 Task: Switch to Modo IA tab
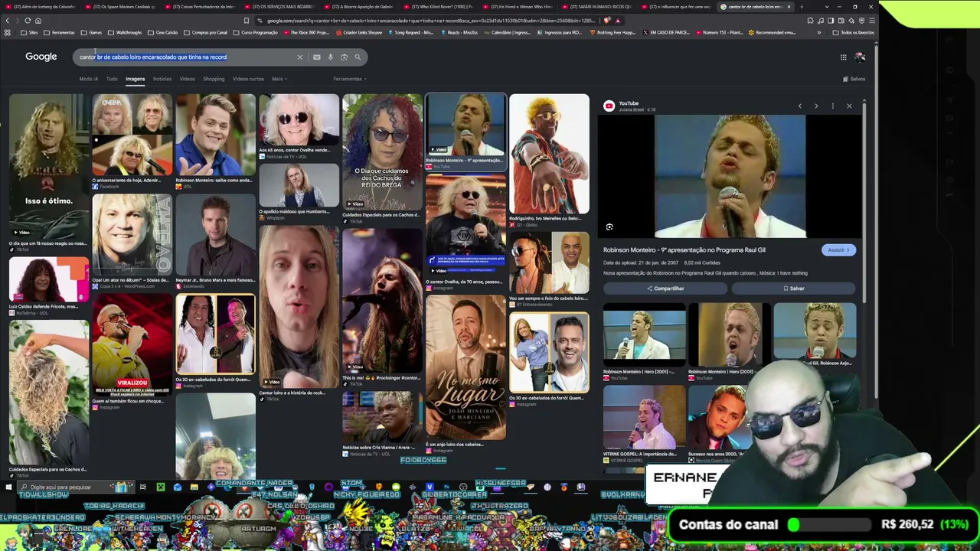click(89, 79)
